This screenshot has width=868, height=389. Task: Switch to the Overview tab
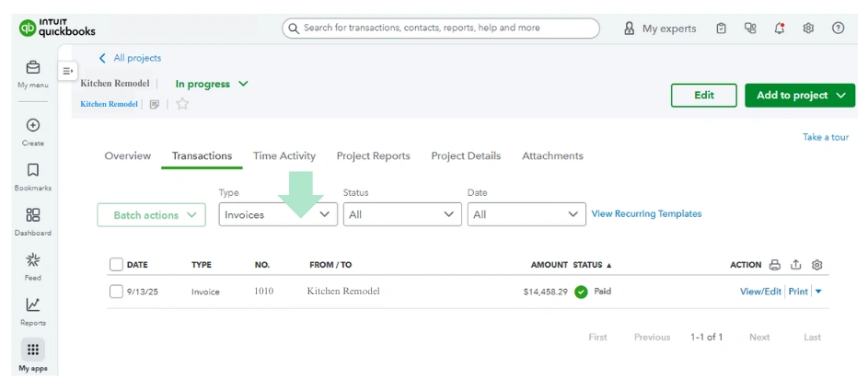point(127,156)
